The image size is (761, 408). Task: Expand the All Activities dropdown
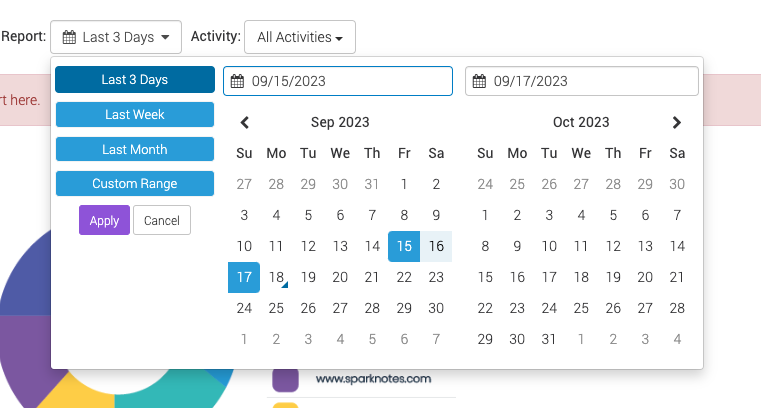300,37
